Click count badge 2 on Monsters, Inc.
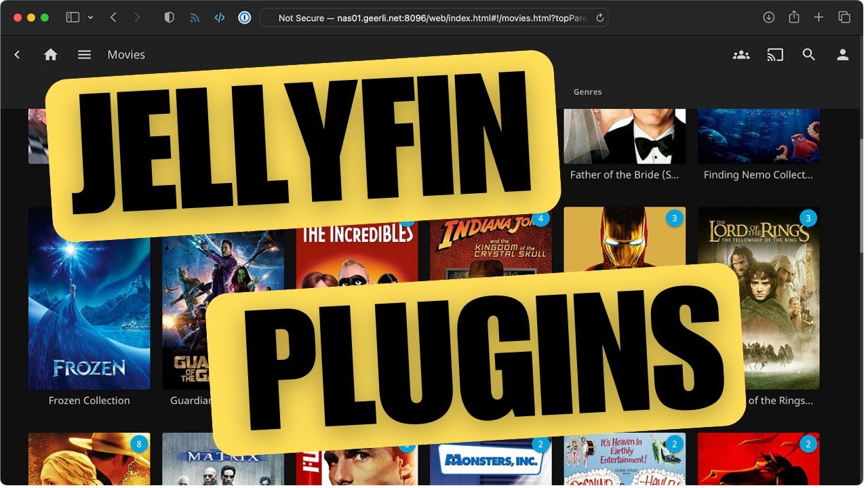Screen dimensions: 868x488 click(540, 445)
